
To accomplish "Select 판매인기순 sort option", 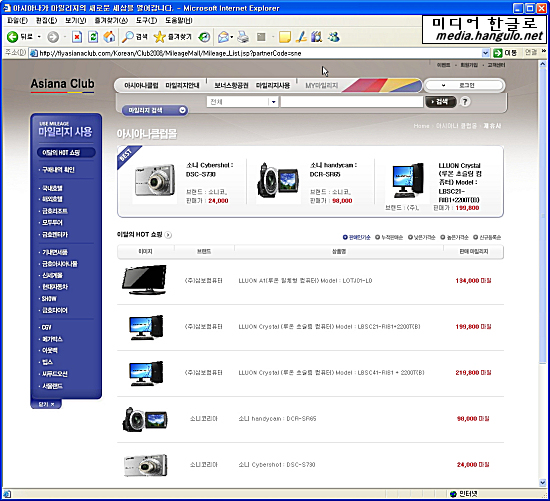I will tap(356, 238).
